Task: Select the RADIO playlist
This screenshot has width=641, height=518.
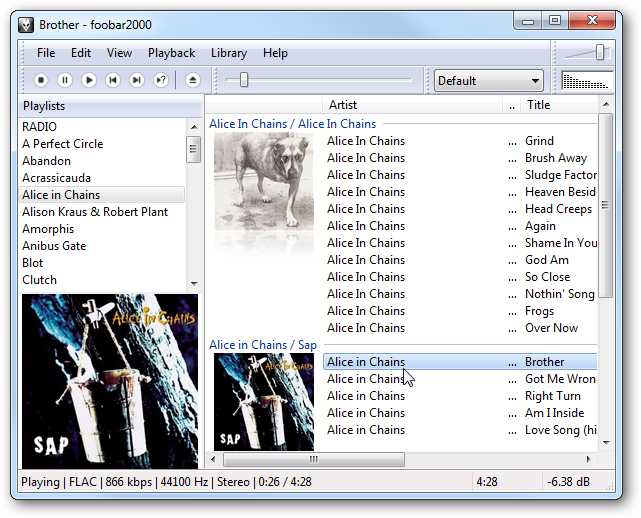Action: tap(102, 127)
